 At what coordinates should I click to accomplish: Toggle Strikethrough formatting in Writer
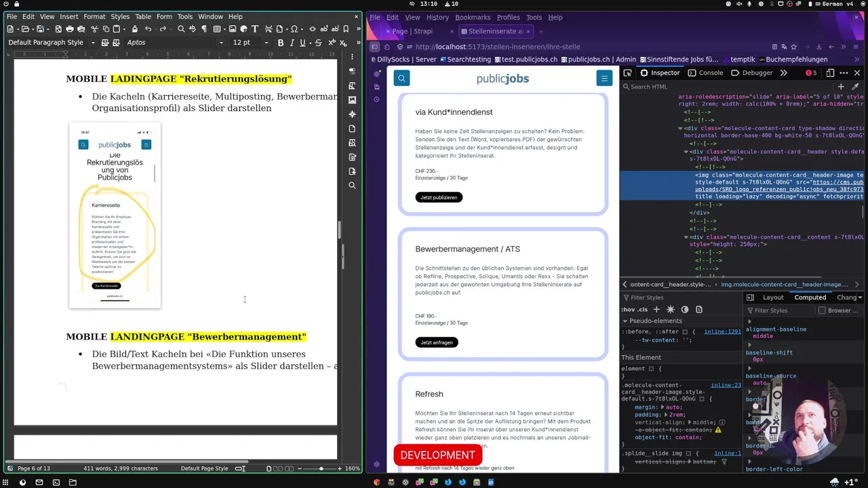coord(318,43)
